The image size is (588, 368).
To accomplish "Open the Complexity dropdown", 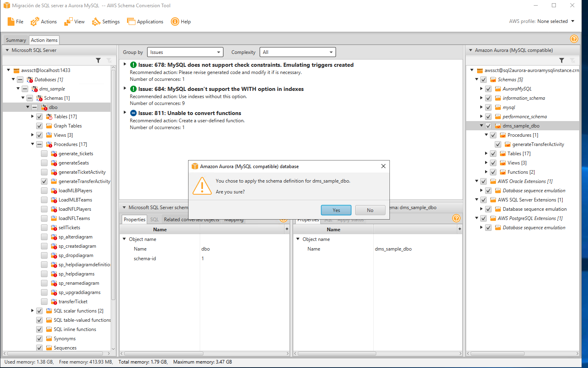I will click(298, 52).
